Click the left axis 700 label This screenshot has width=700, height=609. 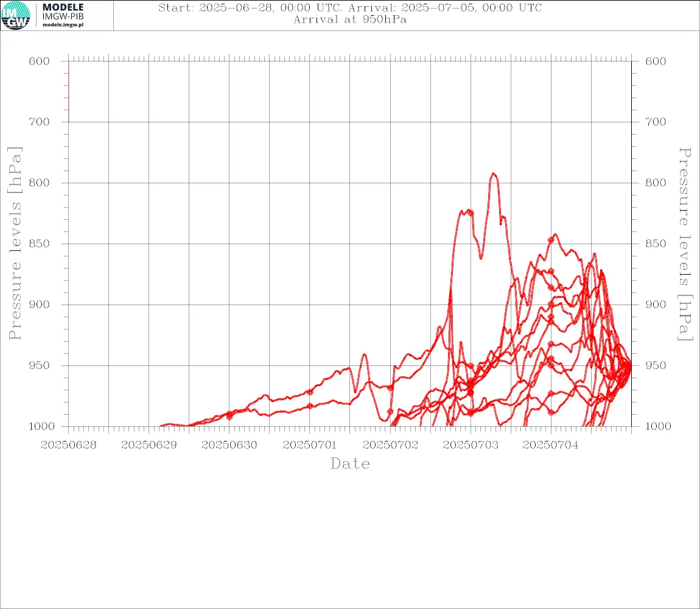40,122
